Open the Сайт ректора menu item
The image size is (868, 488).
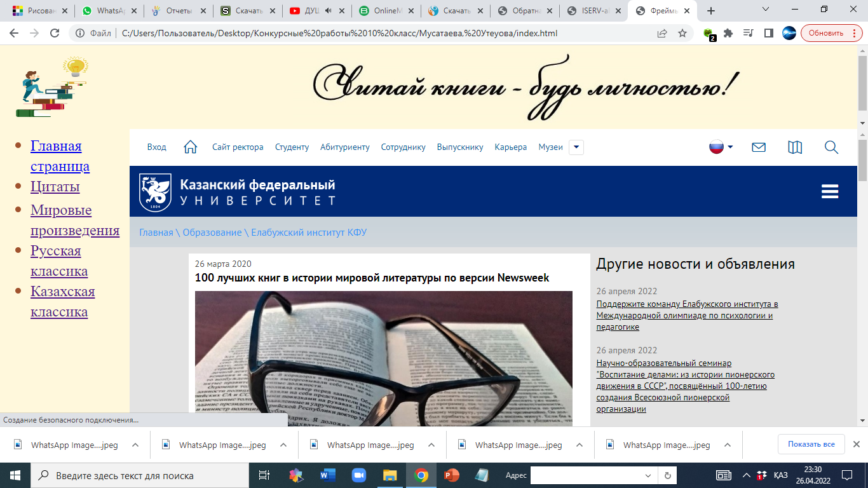click(x=238, y=147)
